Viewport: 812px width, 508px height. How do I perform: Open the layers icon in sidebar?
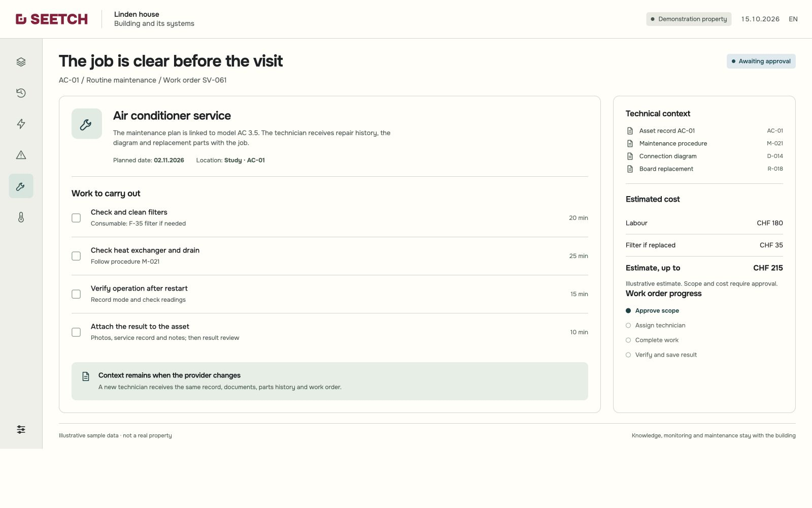(21, 62)
